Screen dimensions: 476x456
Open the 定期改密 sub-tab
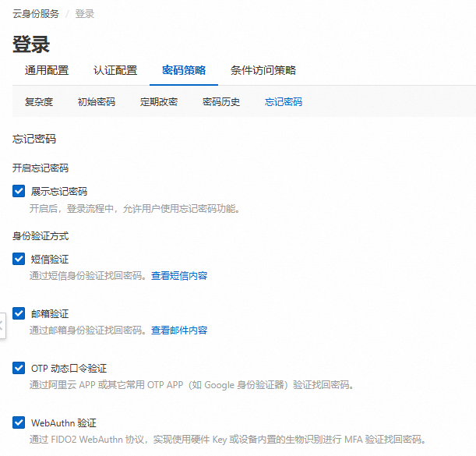pyautogui.click(x=159, y=102)
